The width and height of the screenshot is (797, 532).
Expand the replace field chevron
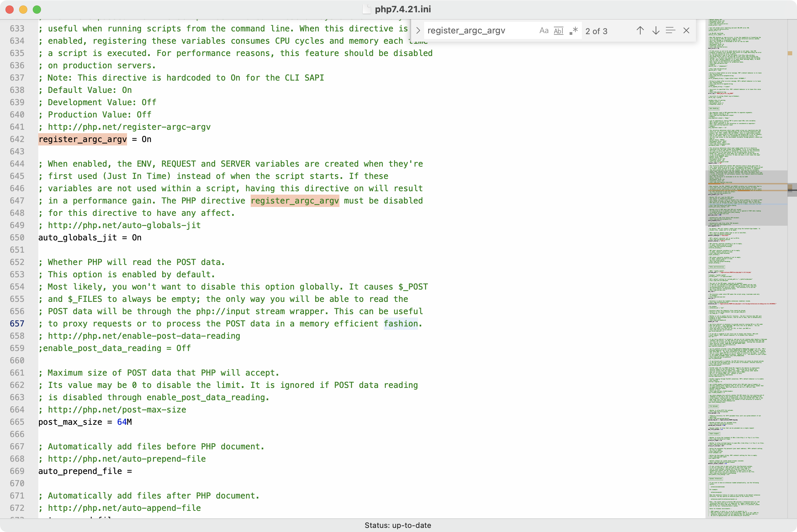point(418,31)
